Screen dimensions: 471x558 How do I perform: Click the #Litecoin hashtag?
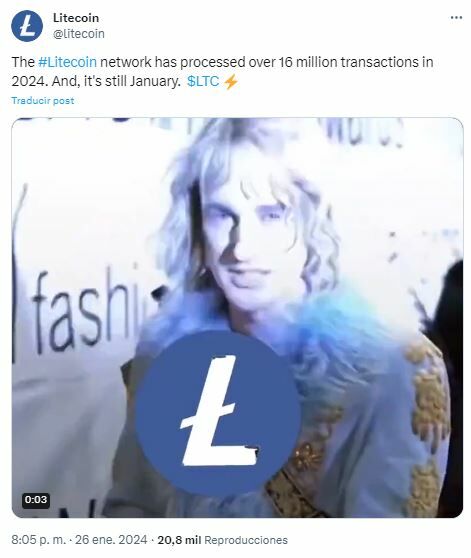67,62
